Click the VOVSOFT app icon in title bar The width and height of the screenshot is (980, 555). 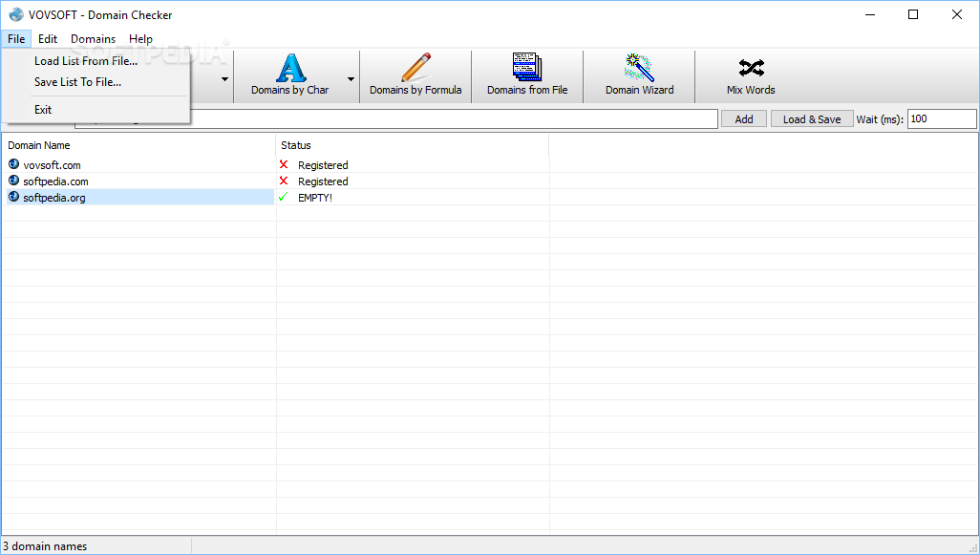tap(15, 14)
